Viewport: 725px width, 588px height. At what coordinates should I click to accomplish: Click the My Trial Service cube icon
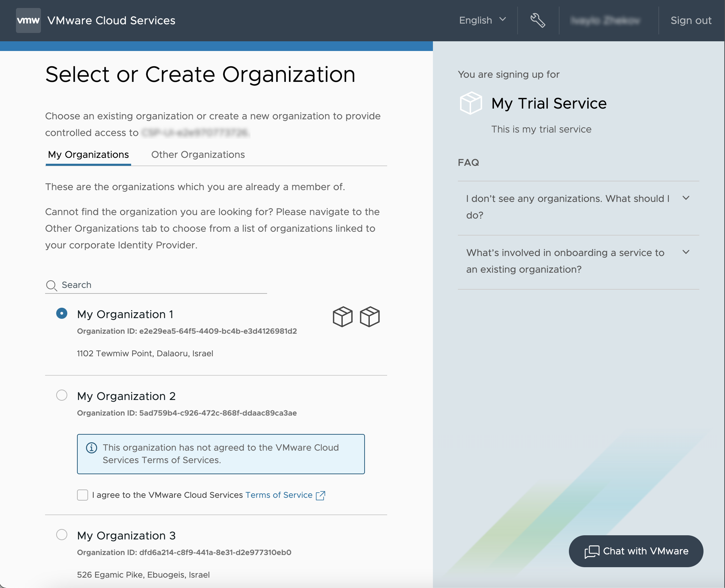click(x=470, y=103)
